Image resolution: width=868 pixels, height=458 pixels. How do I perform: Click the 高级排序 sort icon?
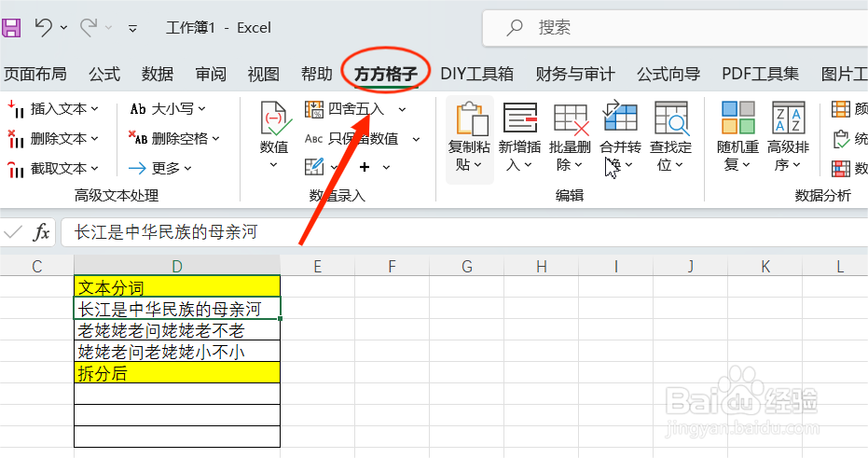click(x=789, y=118)
